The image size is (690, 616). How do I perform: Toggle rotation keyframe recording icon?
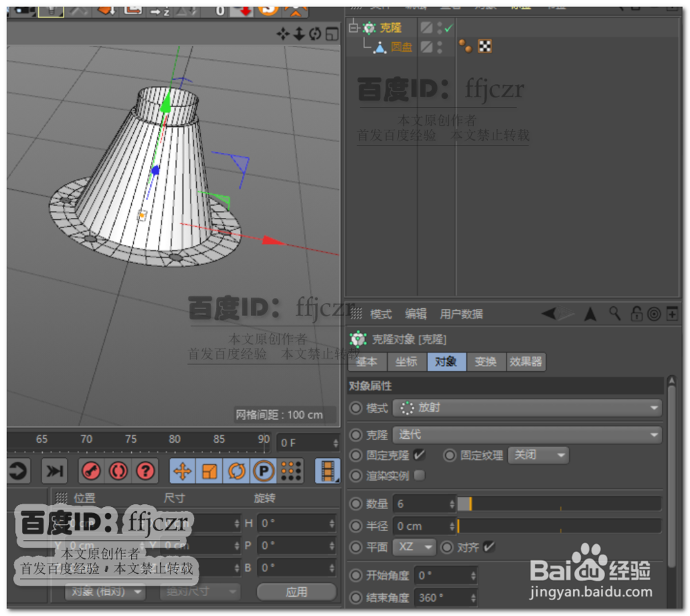coord(236,471)
